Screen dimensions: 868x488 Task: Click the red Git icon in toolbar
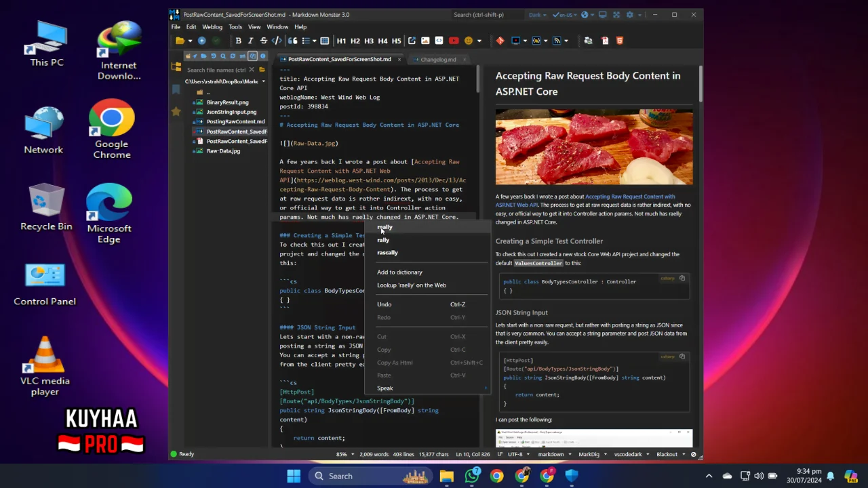click(500, 41)
